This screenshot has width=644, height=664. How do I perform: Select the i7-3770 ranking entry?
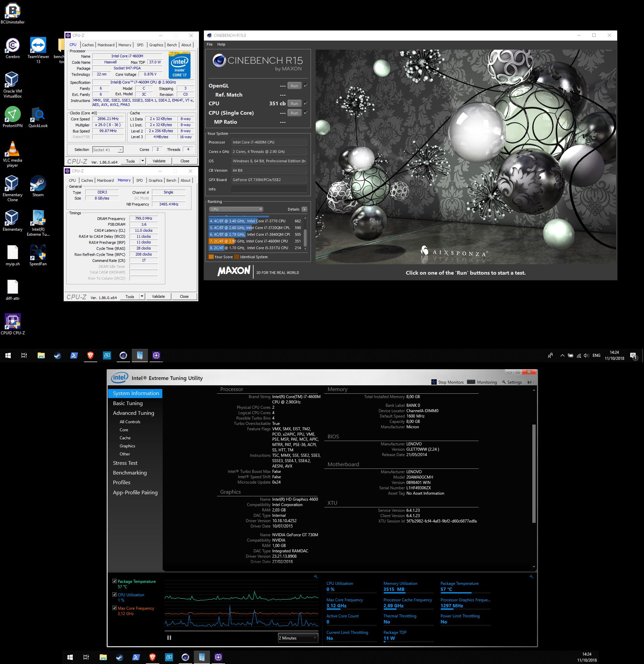tap(256, 221)
